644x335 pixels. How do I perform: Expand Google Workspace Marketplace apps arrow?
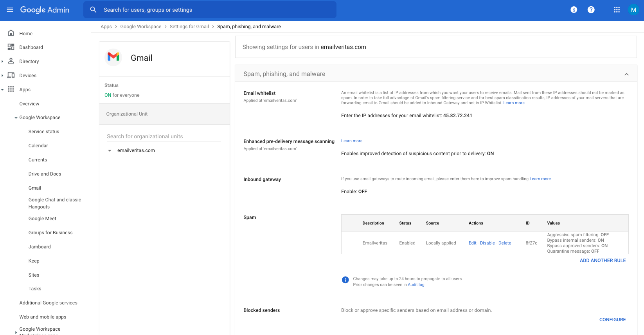16,332
